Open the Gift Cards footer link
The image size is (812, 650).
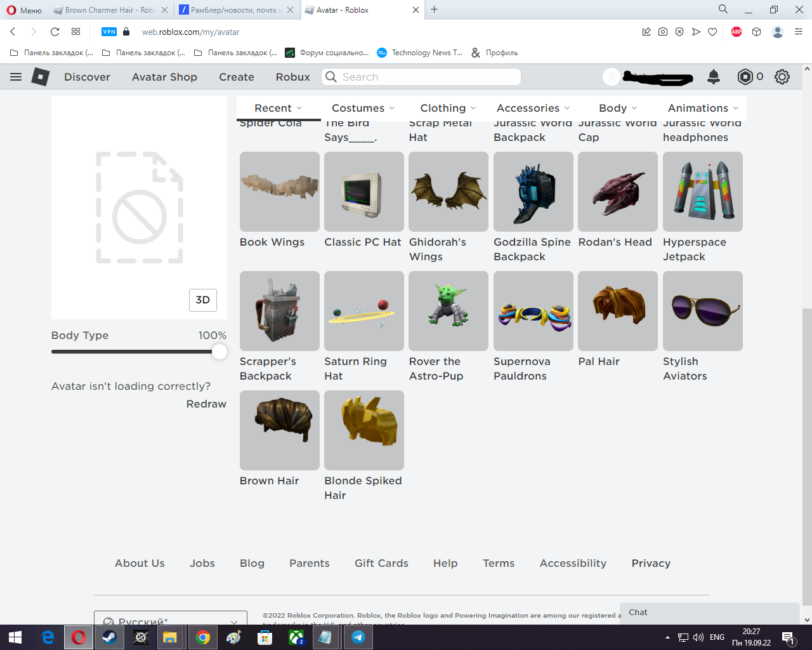coord(381,563)
